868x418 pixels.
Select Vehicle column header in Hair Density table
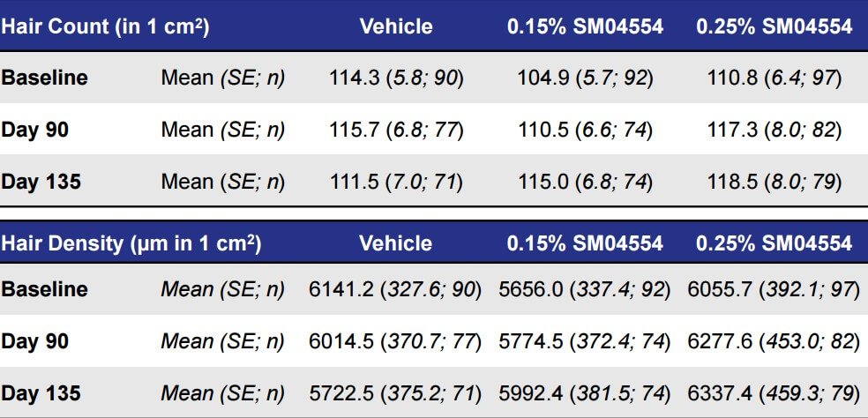[396, 243]
